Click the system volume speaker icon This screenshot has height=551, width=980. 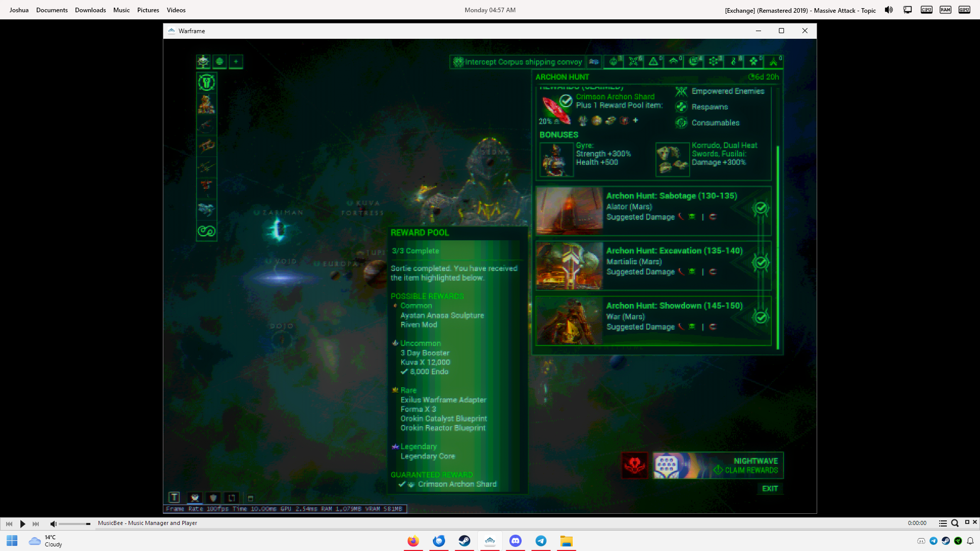click(x=889, y=10)
